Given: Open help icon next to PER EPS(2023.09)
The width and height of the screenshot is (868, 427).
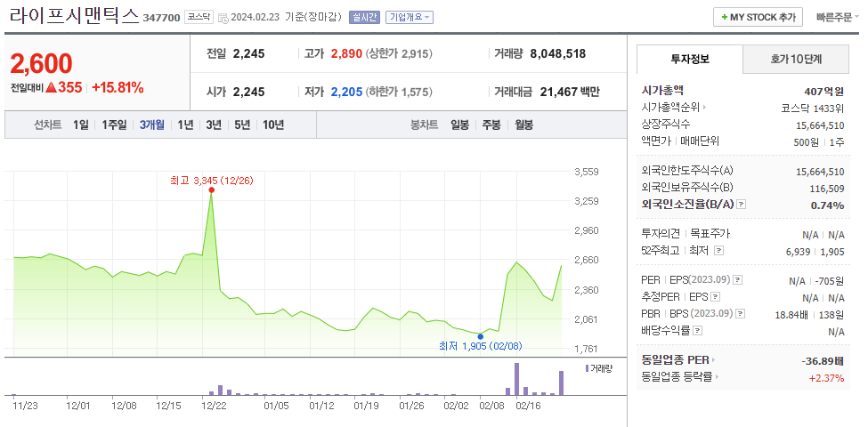Looking at the screenshot, I should 738,280.
